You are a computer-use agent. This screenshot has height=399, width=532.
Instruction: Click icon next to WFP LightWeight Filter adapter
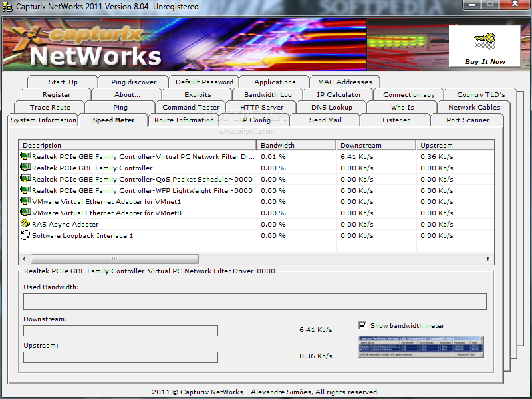point(25,190)
